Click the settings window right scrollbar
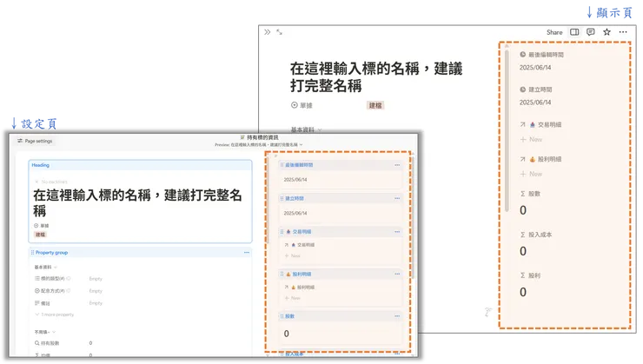 (413, 217)
